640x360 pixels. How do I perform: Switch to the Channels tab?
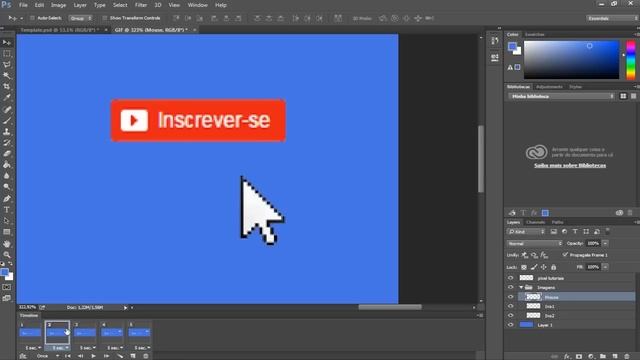click(x=536, y=222)
